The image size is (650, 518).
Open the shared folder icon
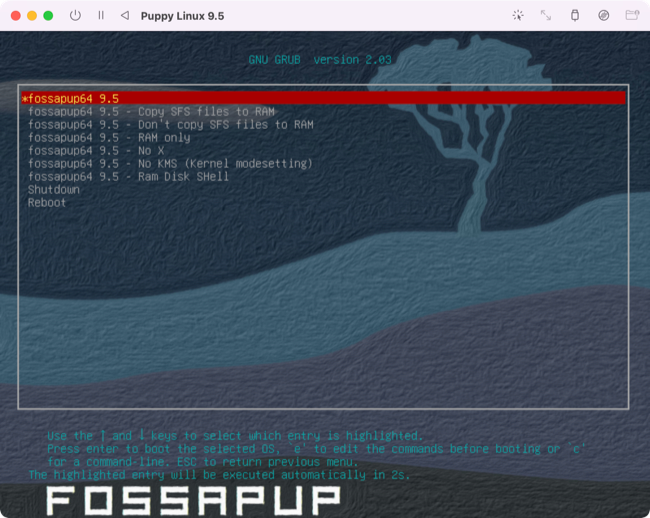tap(632, 16)
